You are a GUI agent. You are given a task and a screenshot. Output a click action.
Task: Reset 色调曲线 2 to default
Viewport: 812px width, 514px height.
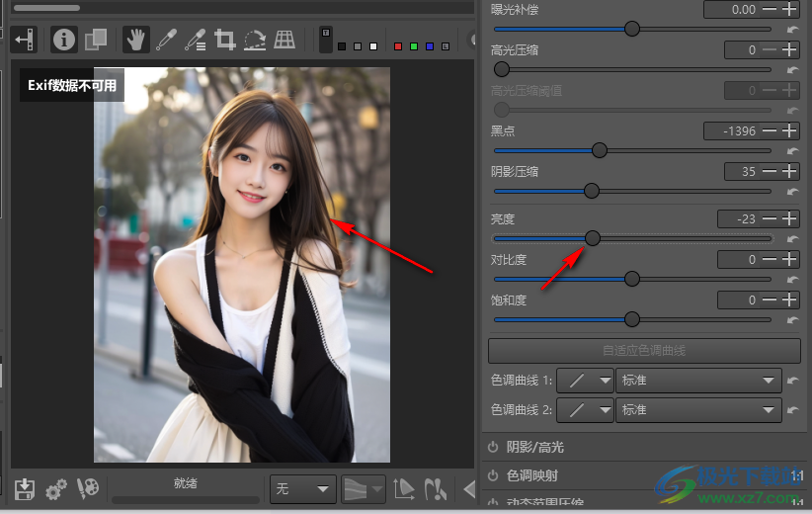point(792,410)
